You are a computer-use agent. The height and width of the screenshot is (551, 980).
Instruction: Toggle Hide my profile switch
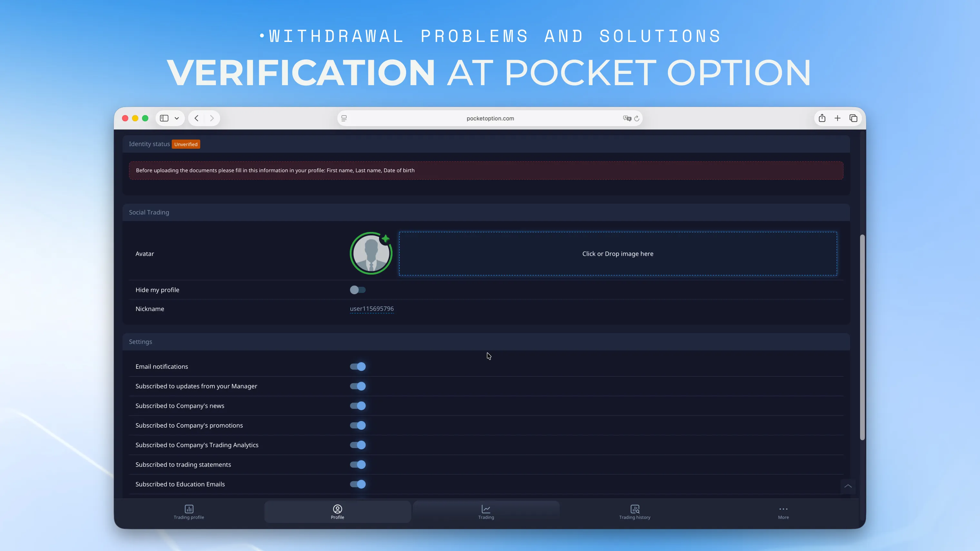358,290
